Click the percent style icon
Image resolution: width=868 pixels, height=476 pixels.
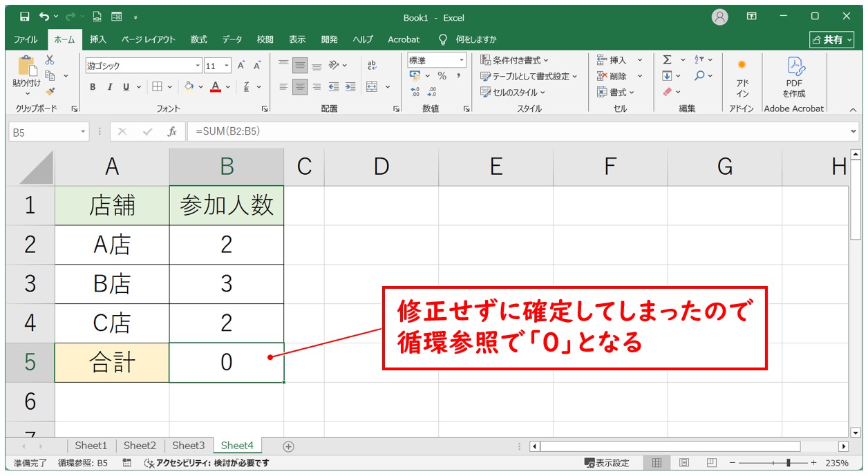tap(442, 76)
